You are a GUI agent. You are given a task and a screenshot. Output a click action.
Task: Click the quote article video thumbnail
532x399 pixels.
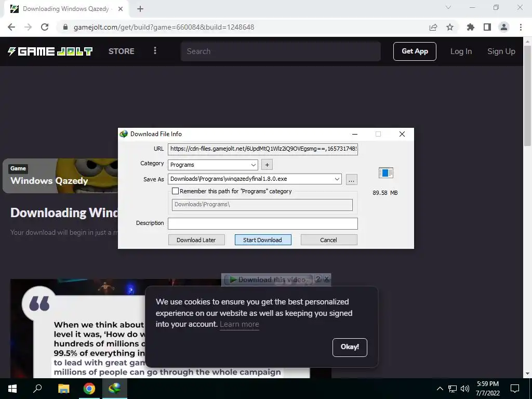click(171, 328)
